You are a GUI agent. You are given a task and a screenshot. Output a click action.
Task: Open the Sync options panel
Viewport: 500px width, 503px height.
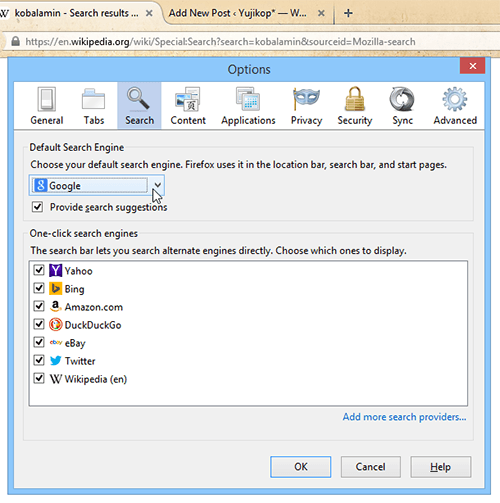402,106
